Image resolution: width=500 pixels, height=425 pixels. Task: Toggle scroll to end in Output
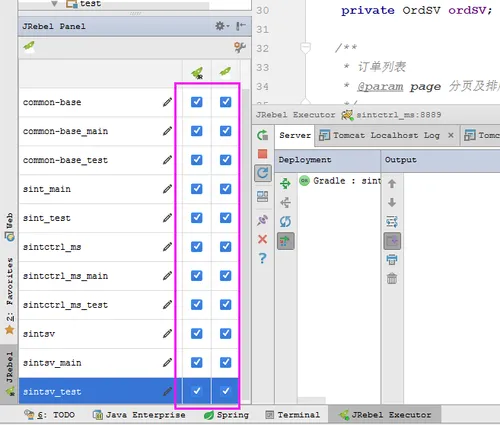pos(392,241)
